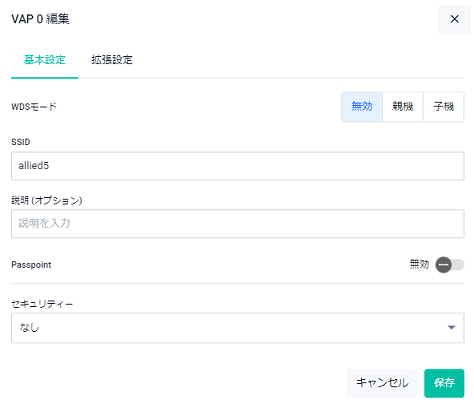Screen dimensions: 474x404
Task: Set WDS mode to 子機
Action: [444, 106]
